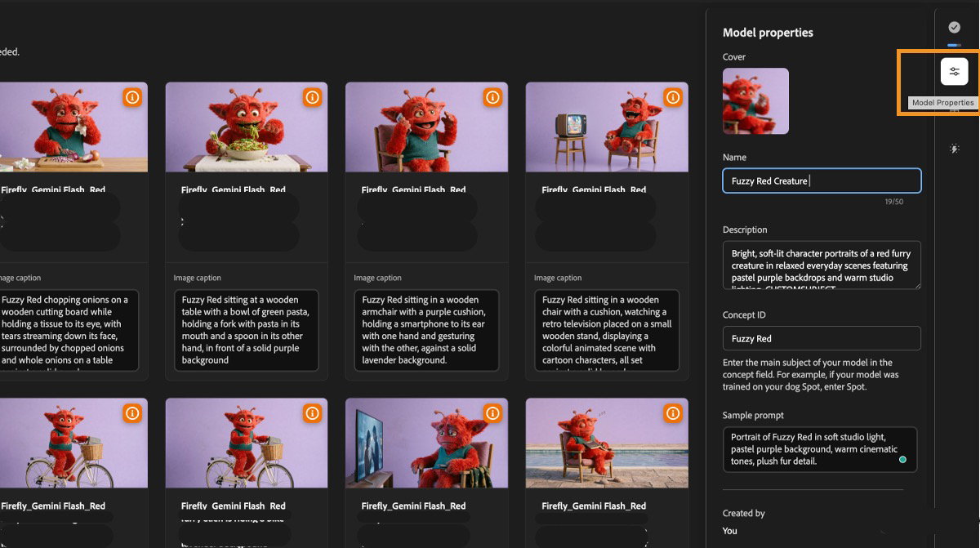The image size is (980, 548).
Task: Click the Concept ID label
Action: click(744, 315)
